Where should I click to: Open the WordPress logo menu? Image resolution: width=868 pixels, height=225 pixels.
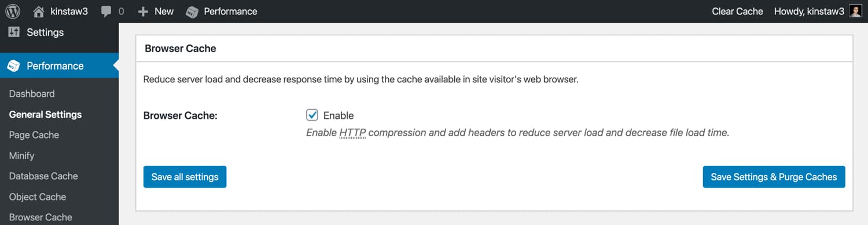pos(13,11)
